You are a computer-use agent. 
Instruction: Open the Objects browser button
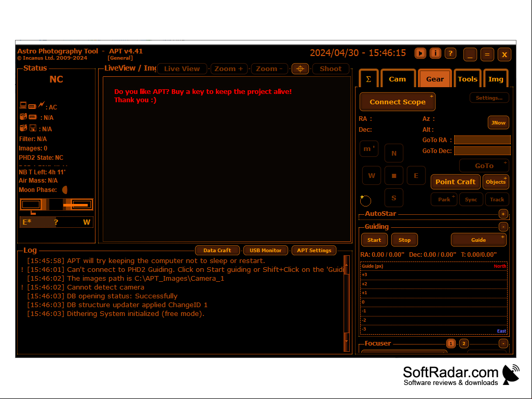click(495, 182)
